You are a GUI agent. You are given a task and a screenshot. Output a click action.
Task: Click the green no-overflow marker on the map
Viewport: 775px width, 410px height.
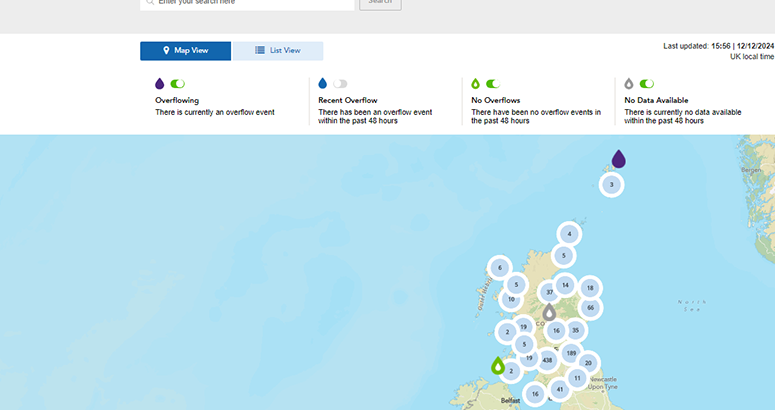[x=498, y=365]
